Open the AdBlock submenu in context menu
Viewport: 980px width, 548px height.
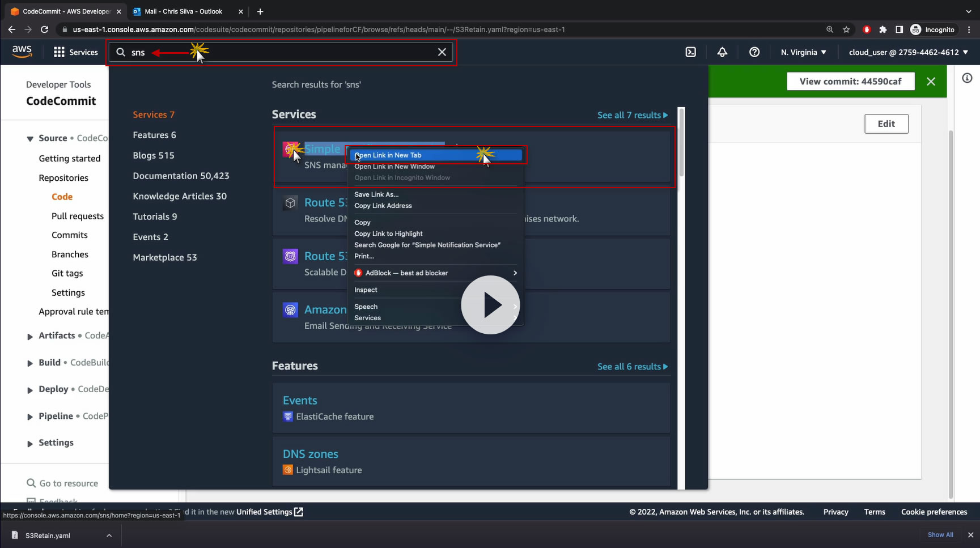pos(435,273)
